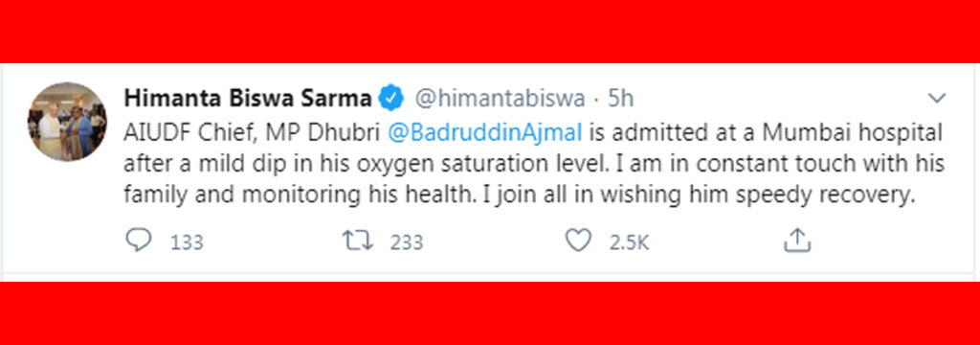Like the tweet with the heart icon
Image resolution: width=980 pixels, height=345 pixels.
pos(578,241)
